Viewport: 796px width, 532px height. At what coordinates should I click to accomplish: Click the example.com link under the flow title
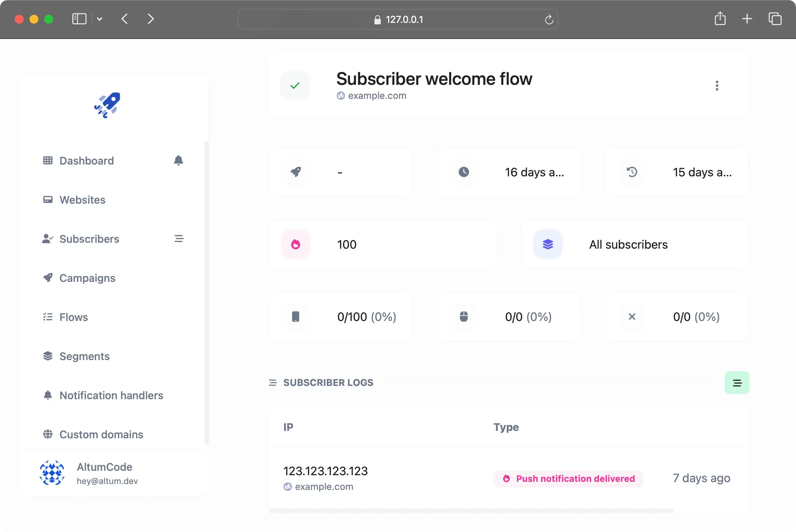click(377, 96)
